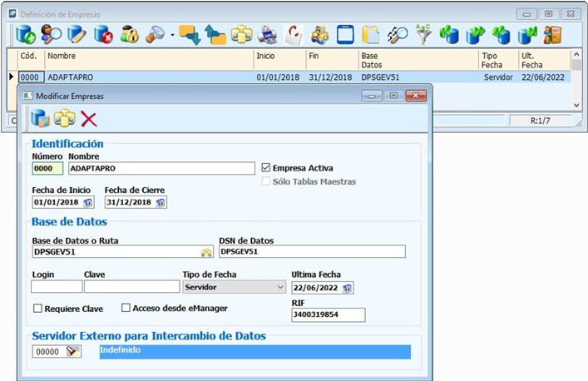Viewport: 588px width, 381px height.
Task: Click the RIF input field
Action: tap(328, 315)
